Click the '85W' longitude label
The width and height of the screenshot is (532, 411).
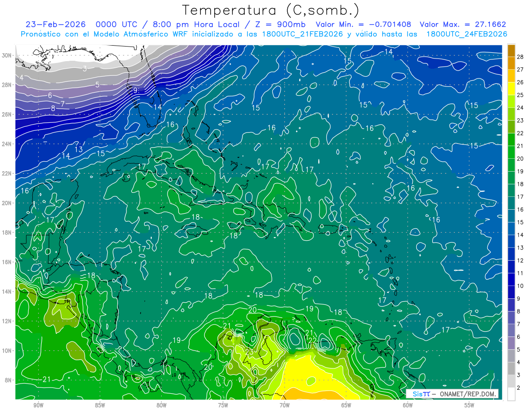[100, 405]
